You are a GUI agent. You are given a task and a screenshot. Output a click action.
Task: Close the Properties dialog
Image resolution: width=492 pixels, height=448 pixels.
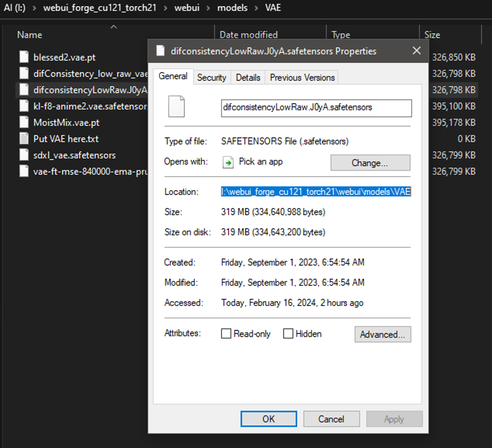click(416, 50)
